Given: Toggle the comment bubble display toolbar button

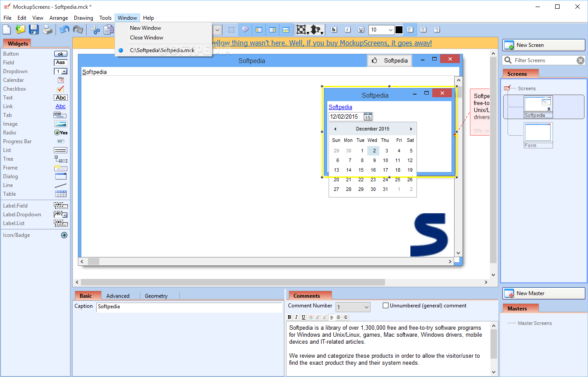Looking at the screenshot, I should (x=245, y=30).
